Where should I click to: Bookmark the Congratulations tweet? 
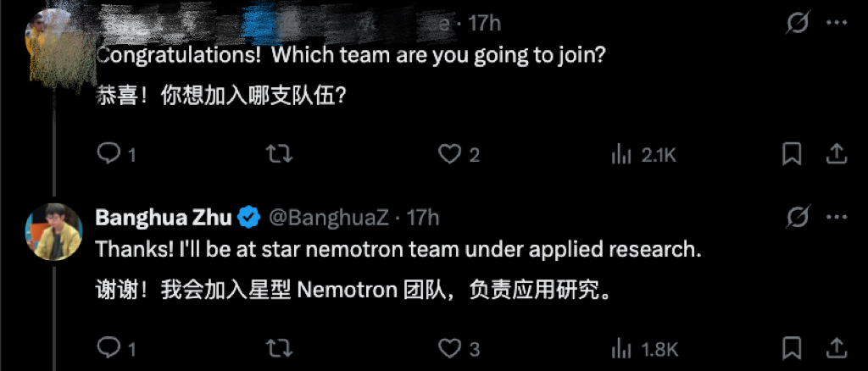[x=792, y=154]
